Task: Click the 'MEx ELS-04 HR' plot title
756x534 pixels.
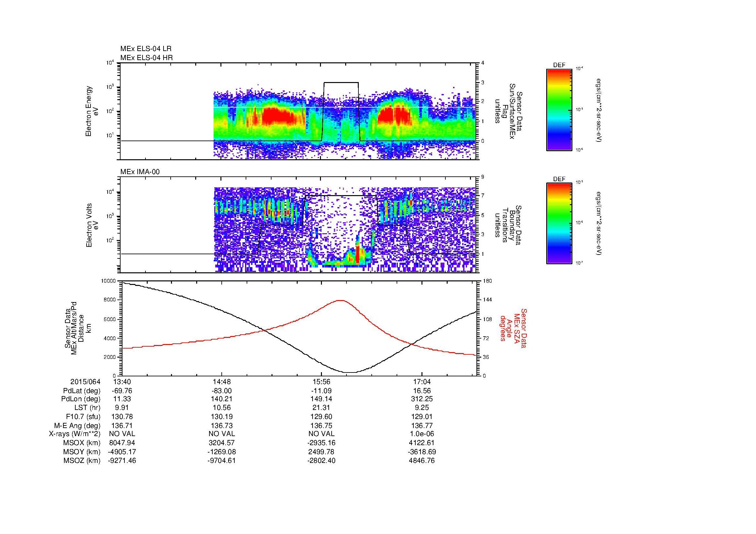Action: (x=146, y=58)
